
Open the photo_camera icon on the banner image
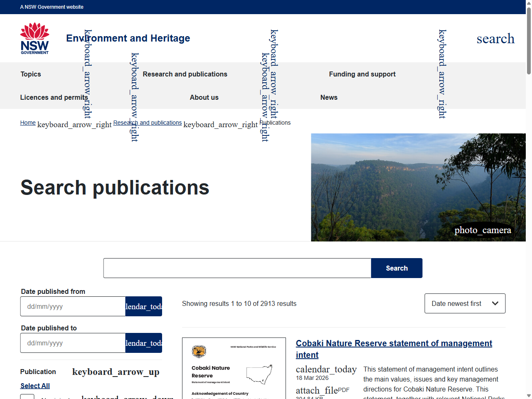click(x=483, y=230)
